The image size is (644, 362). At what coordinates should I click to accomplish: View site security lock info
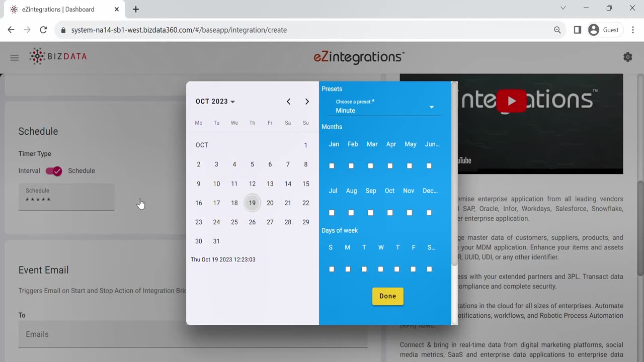[x=63, y=30]
